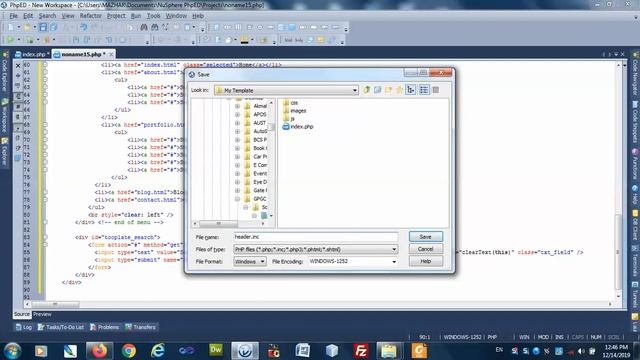The image size is (640, 360).
Task: Open the highlight color dropdown in toolbar
Action: click(x=252, y=40)
